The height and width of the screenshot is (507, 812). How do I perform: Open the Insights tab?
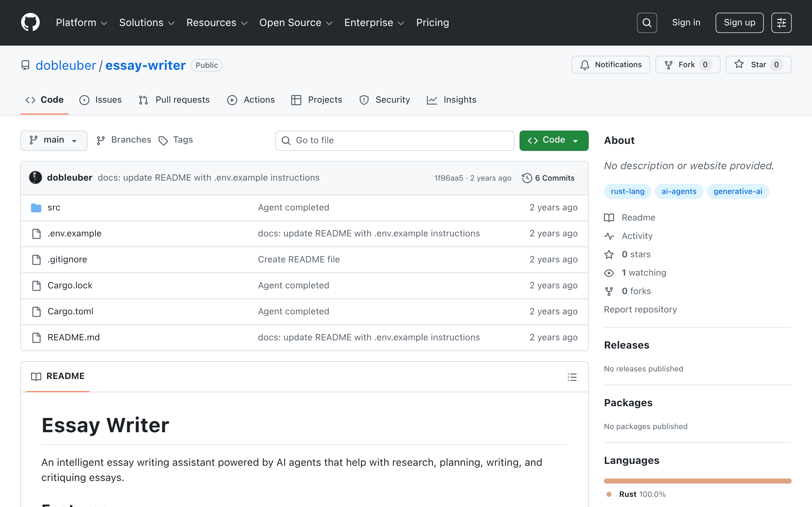coord(451,100)
